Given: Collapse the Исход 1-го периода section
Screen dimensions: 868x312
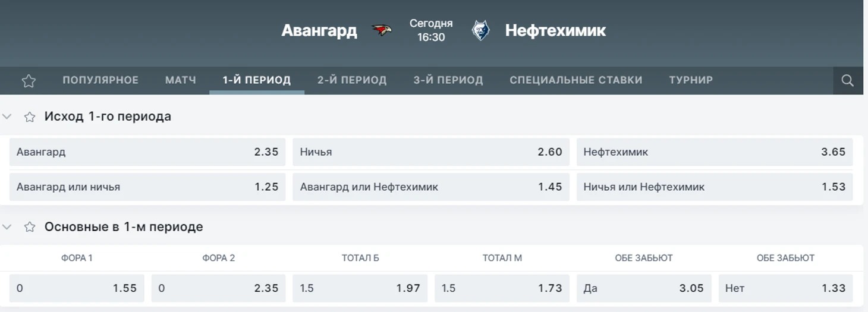Looking at the screenshot, I should [x=7, y=116].
